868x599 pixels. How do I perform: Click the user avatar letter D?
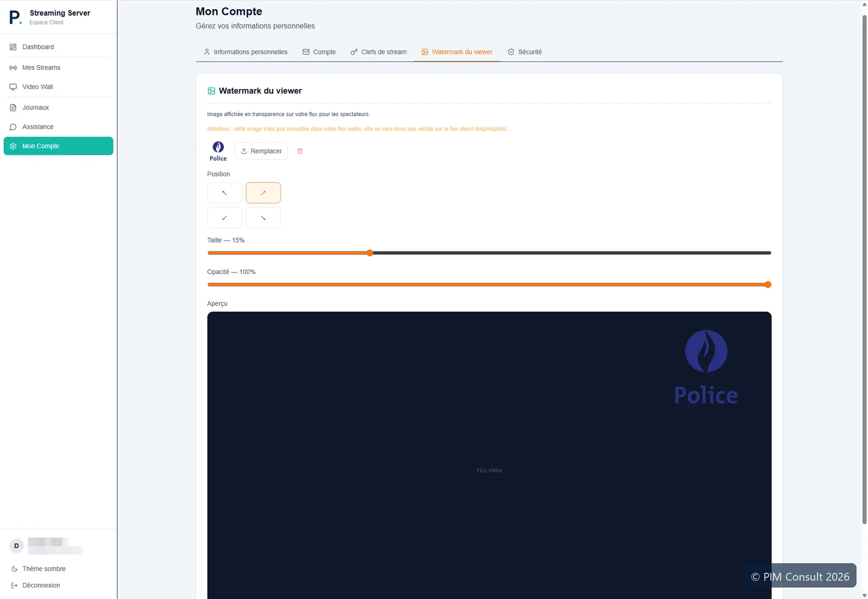click(x=16, y=546)
